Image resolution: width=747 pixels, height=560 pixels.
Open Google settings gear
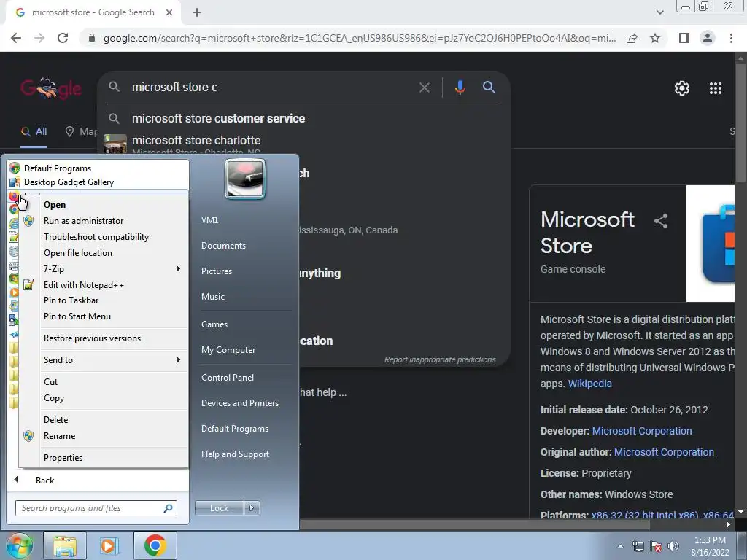click(682, 88)
